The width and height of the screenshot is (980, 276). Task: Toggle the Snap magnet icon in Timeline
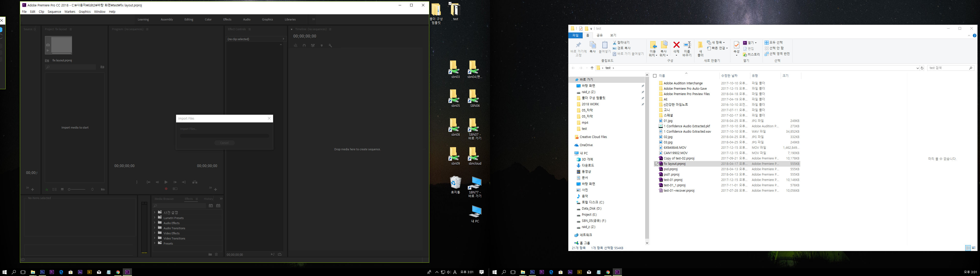click(304, 45)
